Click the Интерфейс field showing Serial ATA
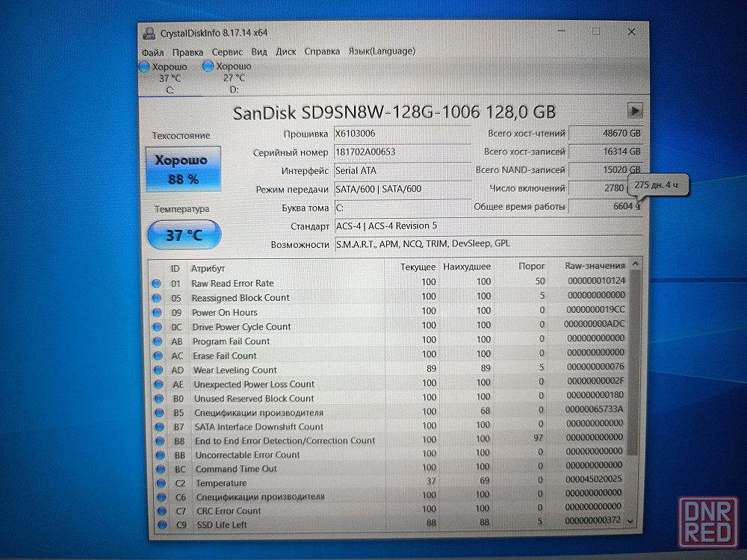The width and height of the screenshot is (747, 560). click(402, 170)
